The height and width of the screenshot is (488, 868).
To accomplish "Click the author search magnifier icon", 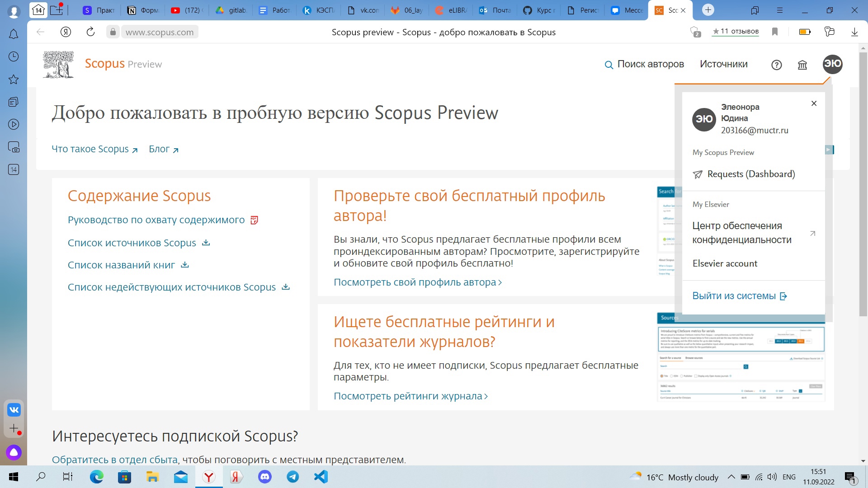I will point(609,65).
